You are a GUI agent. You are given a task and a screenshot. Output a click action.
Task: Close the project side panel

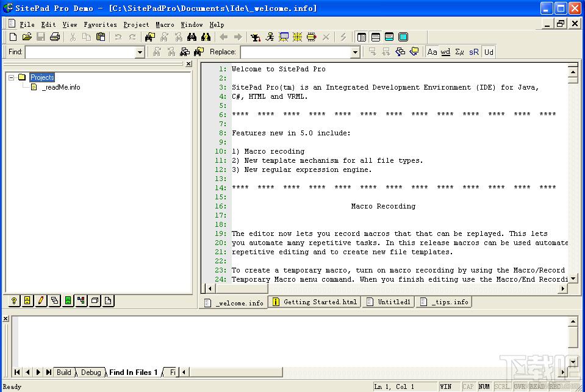(x=188, y=64)
